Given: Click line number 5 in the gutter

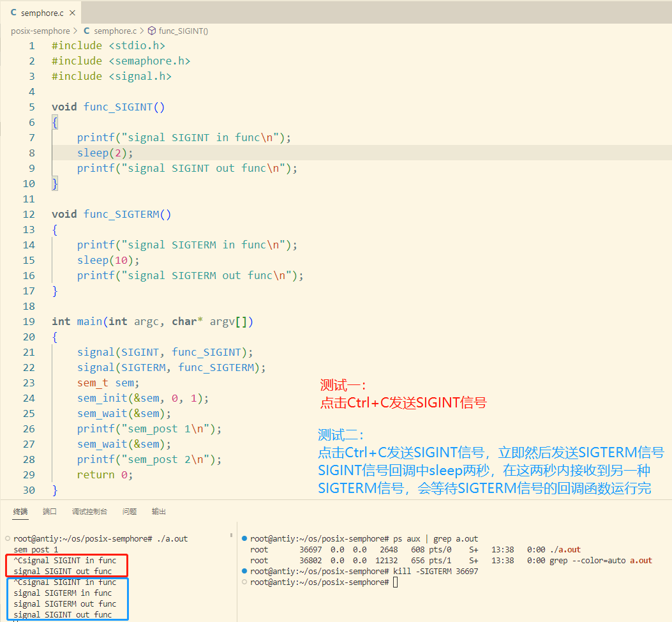Looking at the screenshot, I should tap(32, 107).
